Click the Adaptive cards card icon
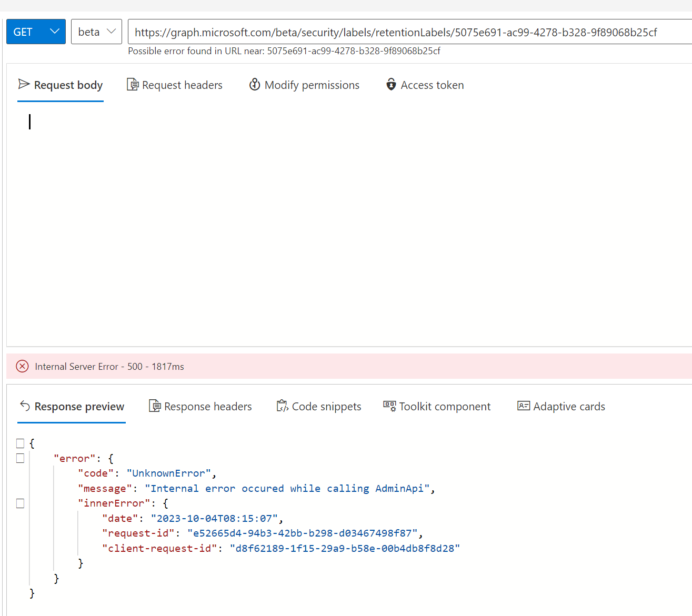The image size is (692, 616). tap(524, 406)
